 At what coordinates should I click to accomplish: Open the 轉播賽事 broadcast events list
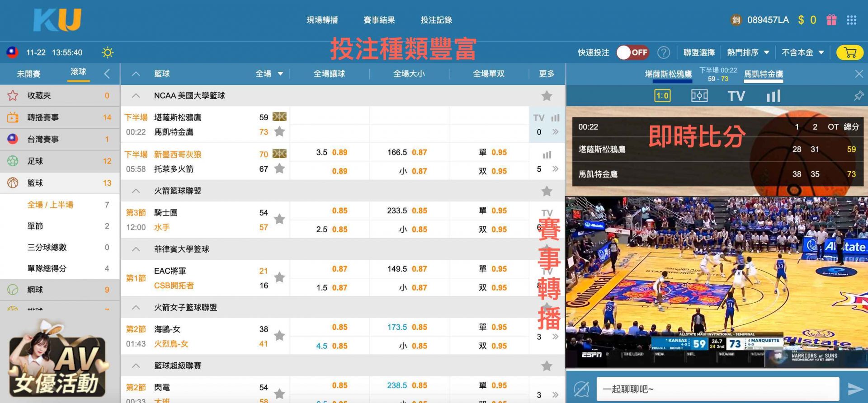click(60, 117)
